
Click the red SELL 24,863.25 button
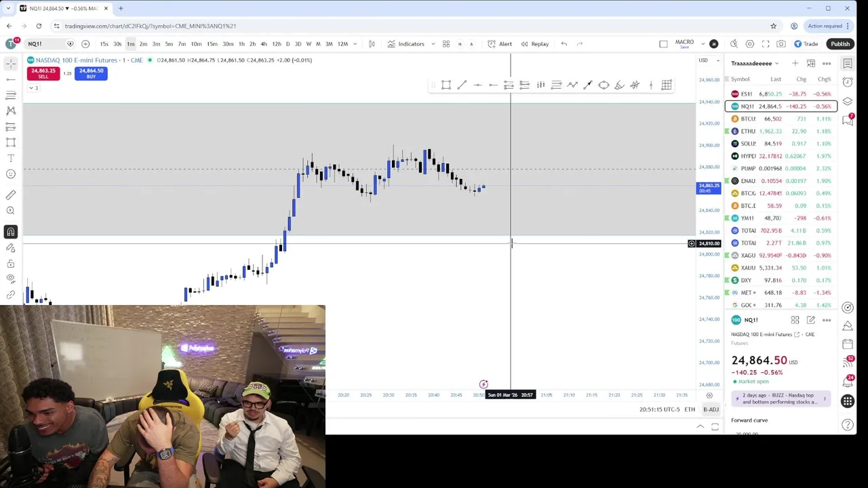(43, 73)
